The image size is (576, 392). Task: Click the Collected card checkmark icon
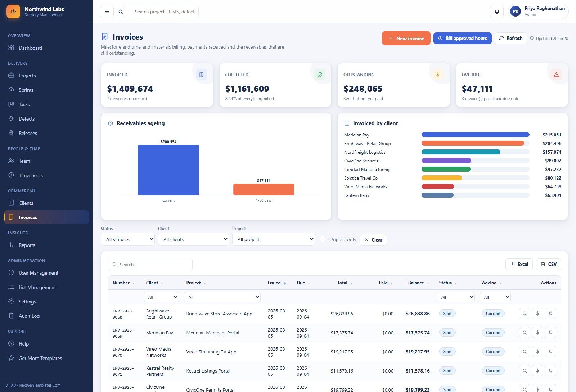pos(320,75)
